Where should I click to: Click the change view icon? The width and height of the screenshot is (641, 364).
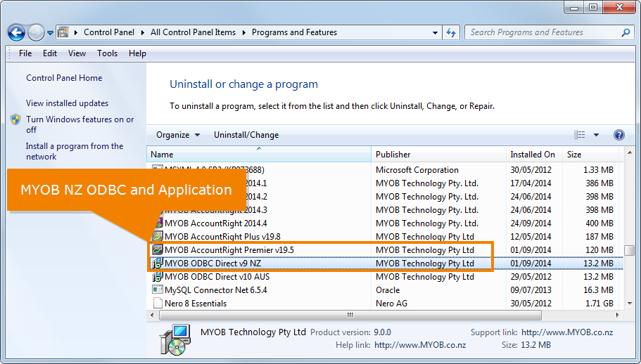579,135
